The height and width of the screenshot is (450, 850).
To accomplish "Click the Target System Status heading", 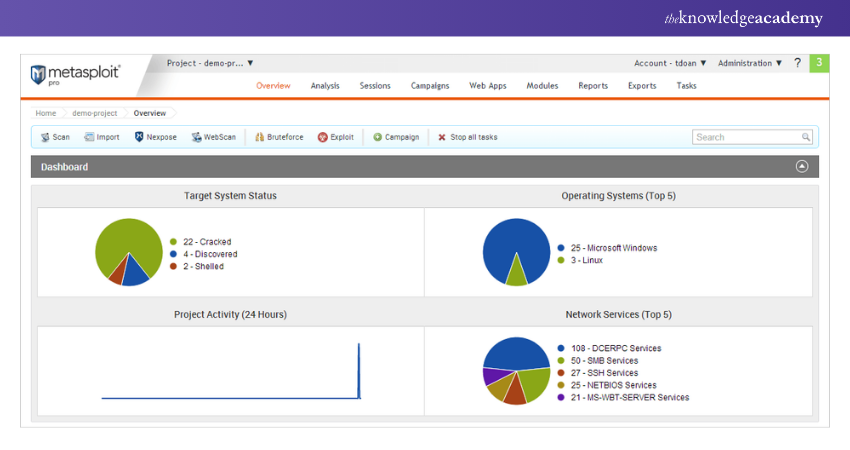I will (230, 196).
